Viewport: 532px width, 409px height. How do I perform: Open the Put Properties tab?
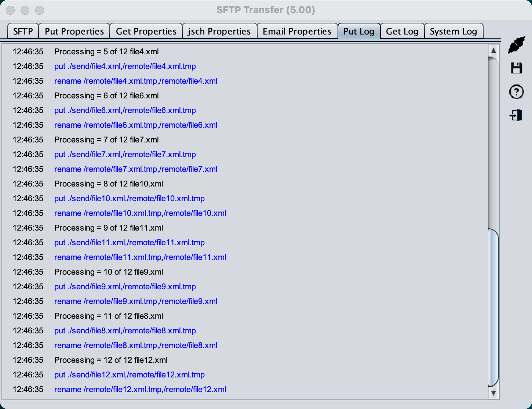tap(74, 32)
